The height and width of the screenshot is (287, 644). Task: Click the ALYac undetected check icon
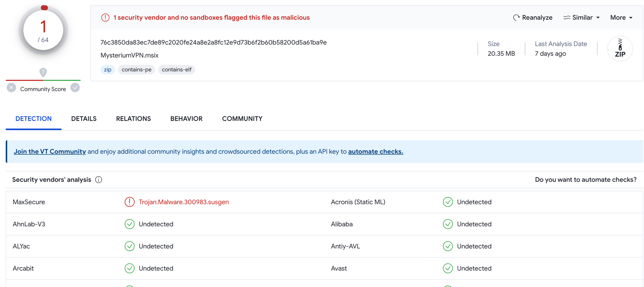129,246
